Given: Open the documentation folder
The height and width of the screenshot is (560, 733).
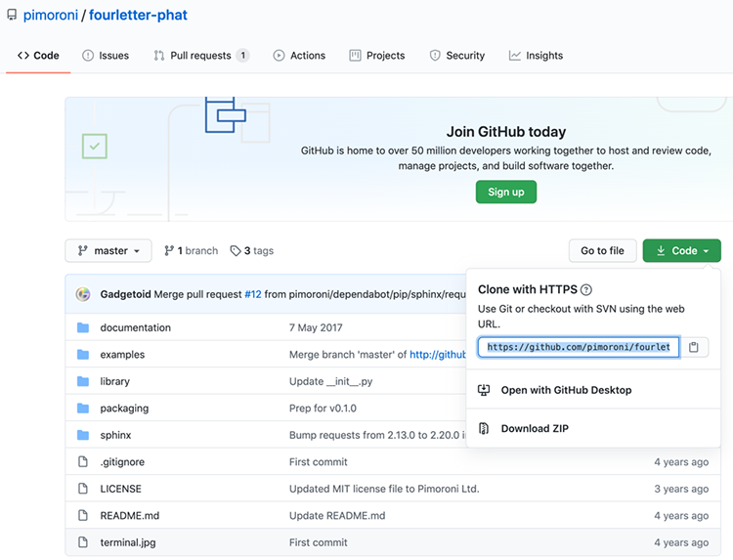Looking at the screenshot, I should (136, 327).
